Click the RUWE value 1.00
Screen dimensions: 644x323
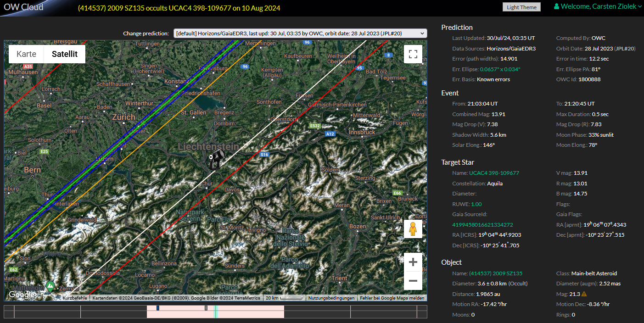coord(476,204)
